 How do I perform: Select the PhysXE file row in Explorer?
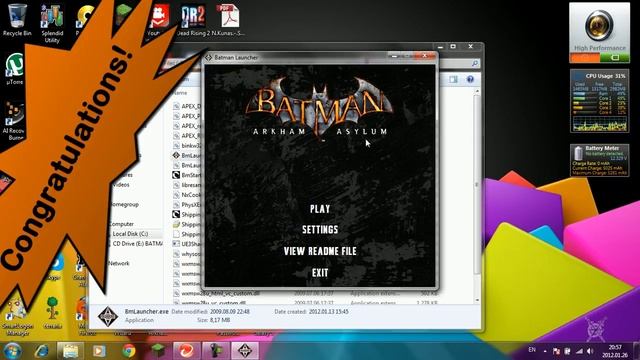tap(187, 204)
